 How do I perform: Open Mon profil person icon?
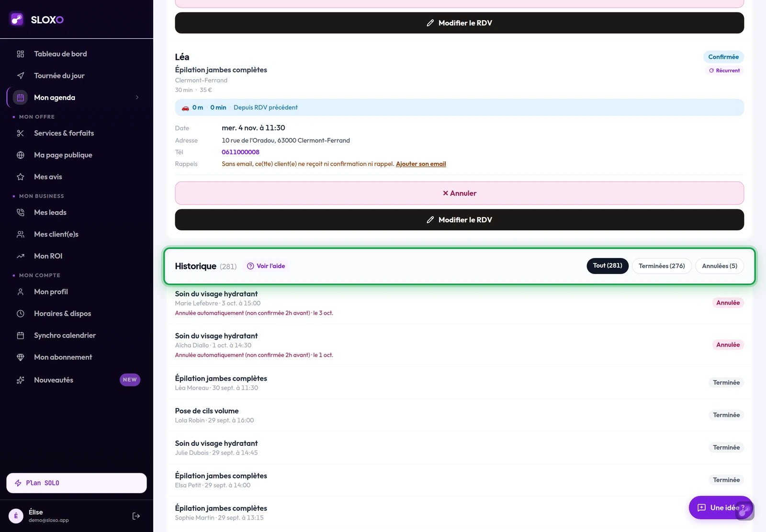click(21, 292)
